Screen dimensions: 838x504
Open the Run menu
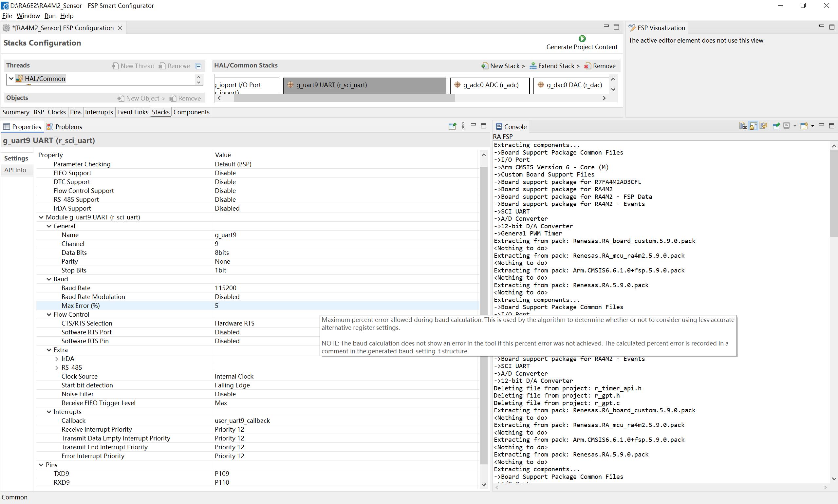coord(49,16)
